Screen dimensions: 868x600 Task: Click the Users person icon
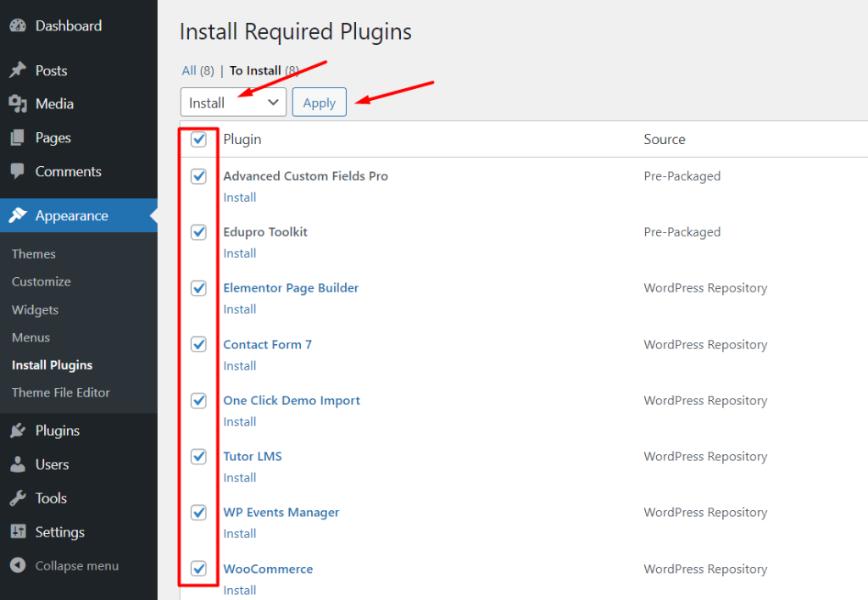point(18,464)
